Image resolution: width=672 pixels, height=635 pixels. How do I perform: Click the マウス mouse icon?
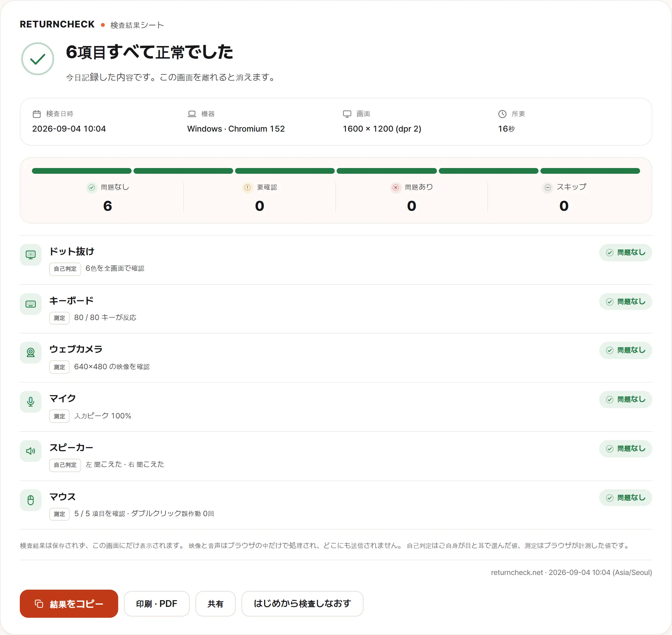(31, 500)
